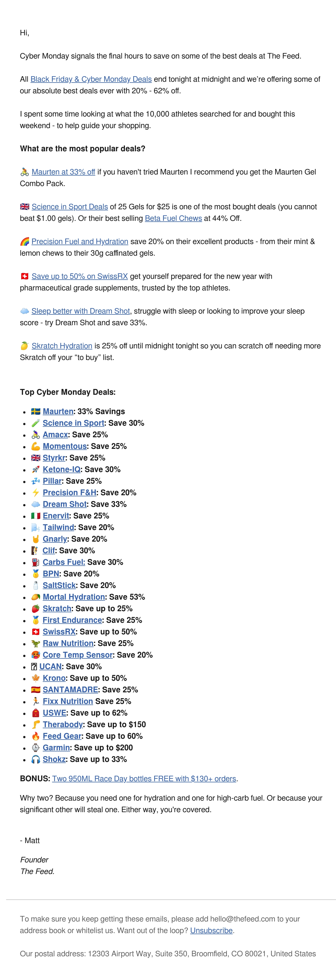This screenshot has height=980, width=336.
Task: Follow the Beta Fuel Chews link
Action: 173,218
